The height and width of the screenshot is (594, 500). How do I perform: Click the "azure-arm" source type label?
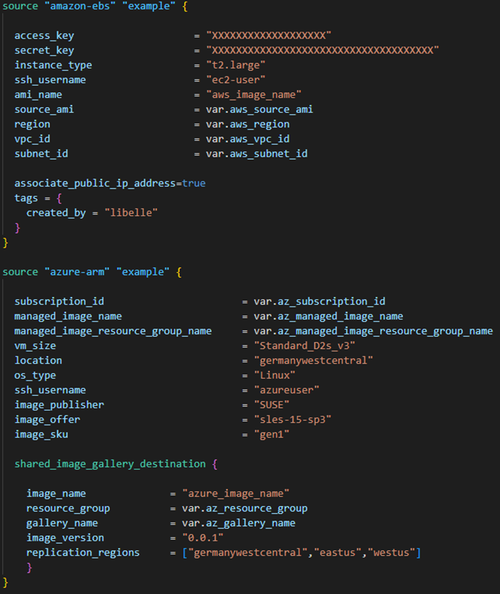pyautogui.click(x=77, y=272)
